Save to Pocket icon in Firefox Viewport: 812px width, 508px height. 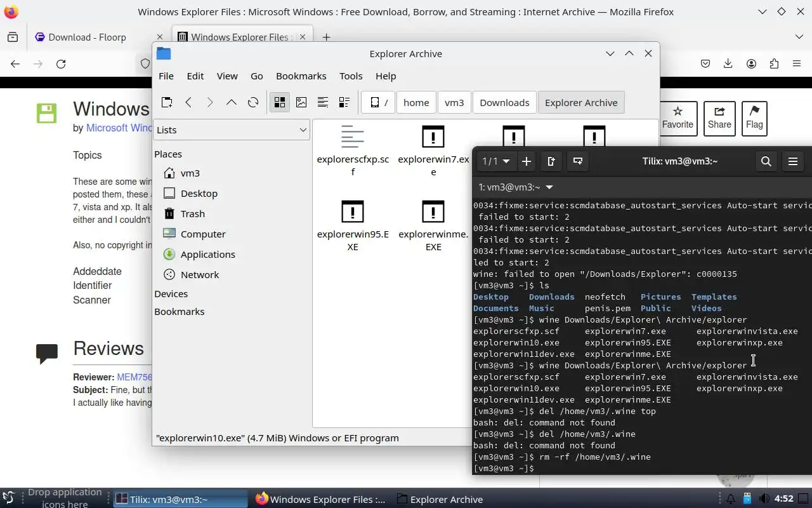705,63
